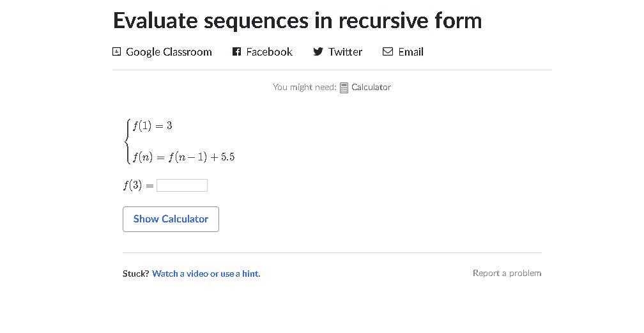Click the Email envelope icon
The height and width of the screenshot is (333, 644).
[387, 52]
